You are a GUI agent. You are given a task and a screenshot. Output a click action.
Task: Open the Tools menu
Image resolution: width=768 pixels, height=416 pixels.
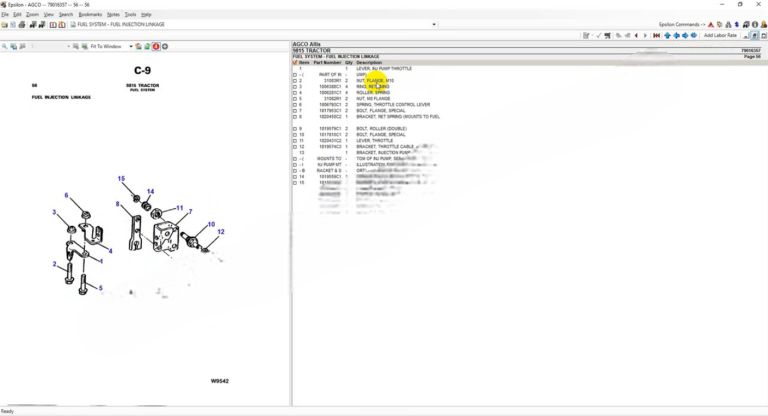point(130,15)
